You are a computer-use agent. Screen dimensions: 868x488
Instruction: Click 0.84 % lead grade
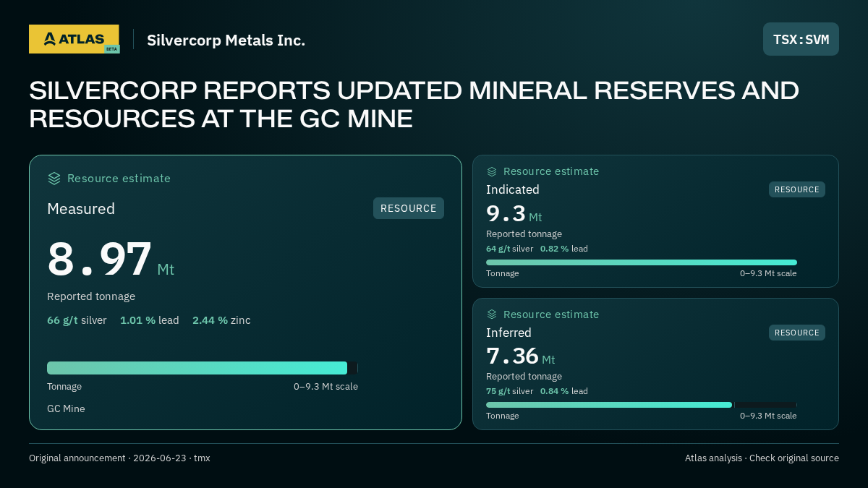click(564, 391)
